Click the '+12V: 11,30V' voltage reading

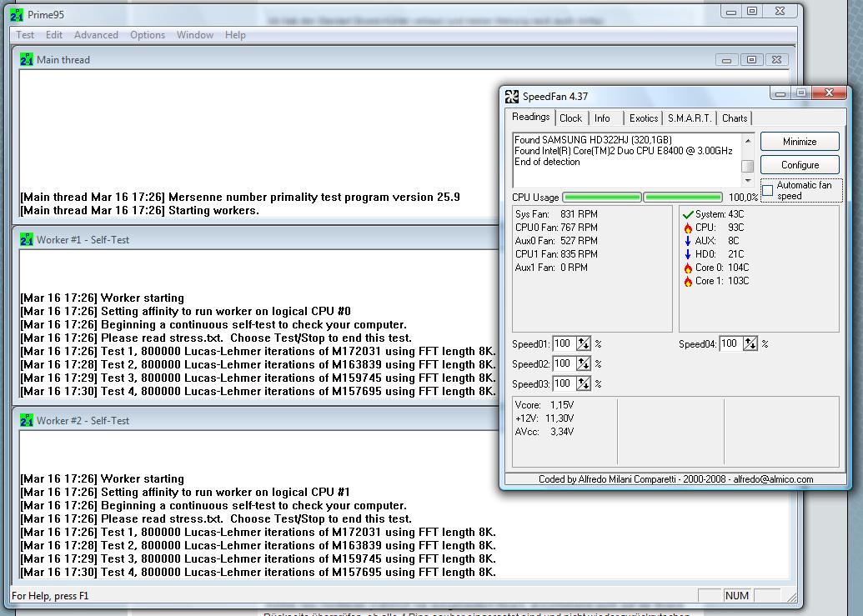[x=544, y=418]
